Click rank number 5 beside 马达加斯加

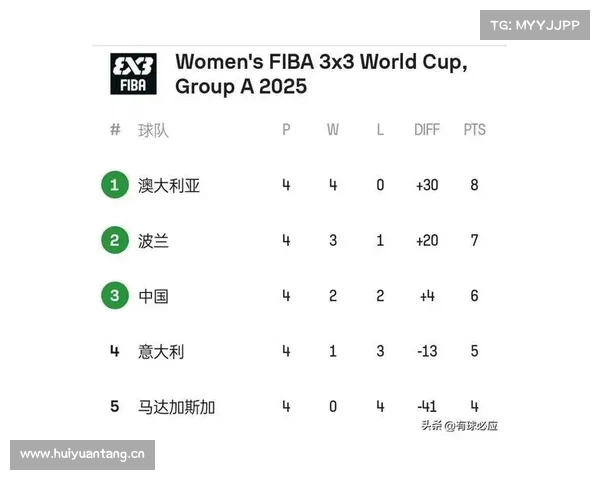pyautogui.click(x=114, y=406)
